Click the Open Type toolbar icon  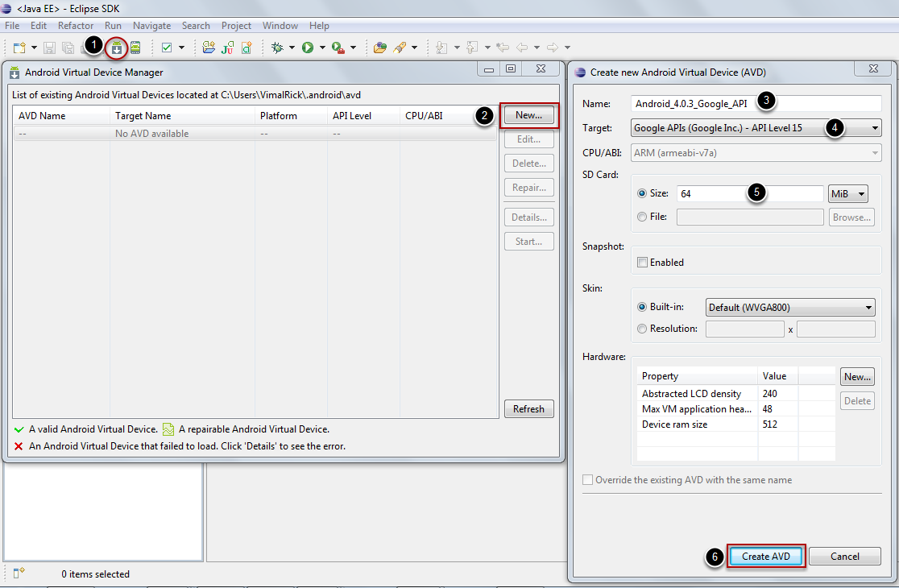click(x=379, y=48)
